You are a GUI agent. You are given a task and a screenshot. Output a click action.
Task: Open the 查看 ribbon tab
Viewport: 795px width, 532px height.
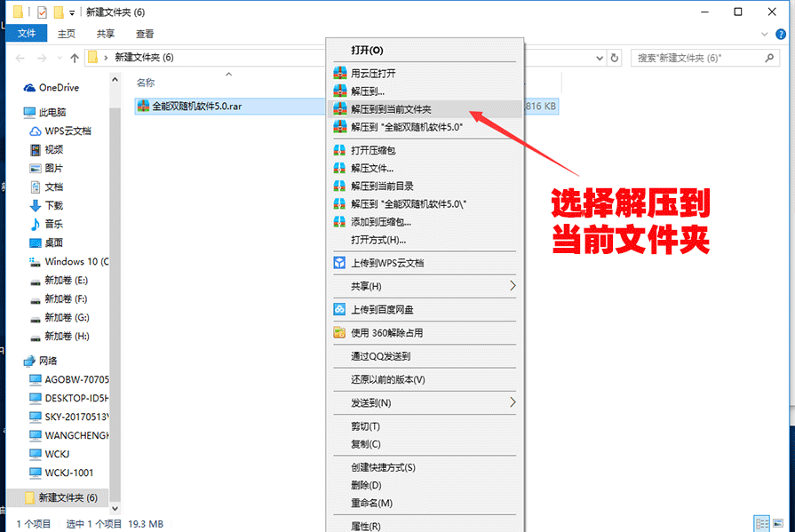click(145, 34)
